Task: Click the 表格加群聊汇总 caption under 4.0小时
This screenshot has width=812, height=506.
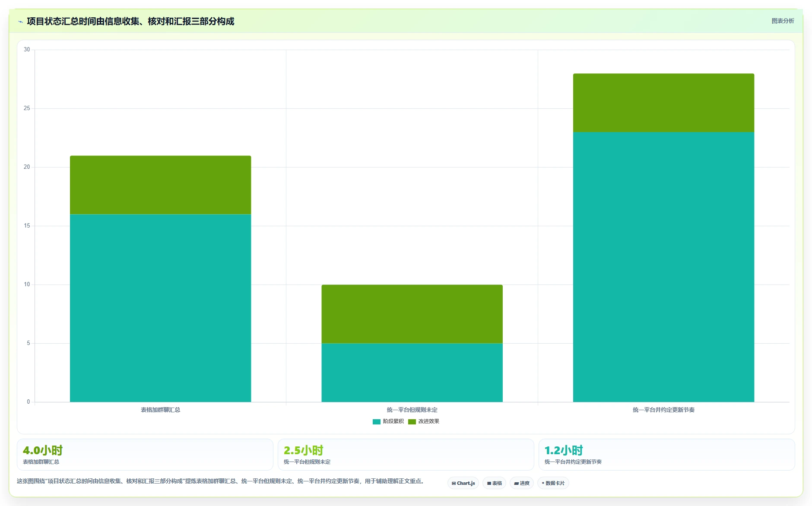Action: click(x=41, y=462)
